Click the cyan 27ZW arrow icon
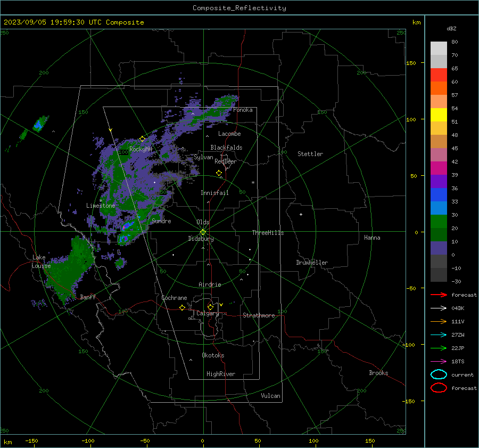 tap(439, 335)
